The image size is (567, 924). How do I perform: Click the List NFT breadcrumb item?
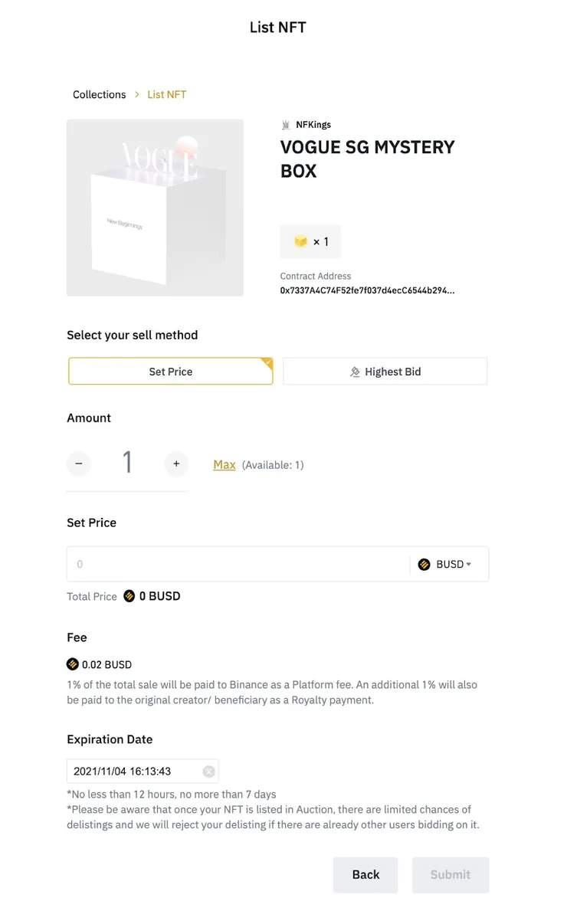pyautogui.click(x=167, y=95)
